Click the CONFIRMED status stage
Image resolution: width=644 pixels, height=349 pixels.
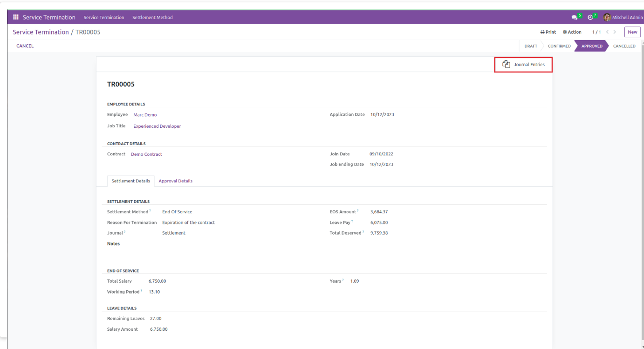pos(559,46)
